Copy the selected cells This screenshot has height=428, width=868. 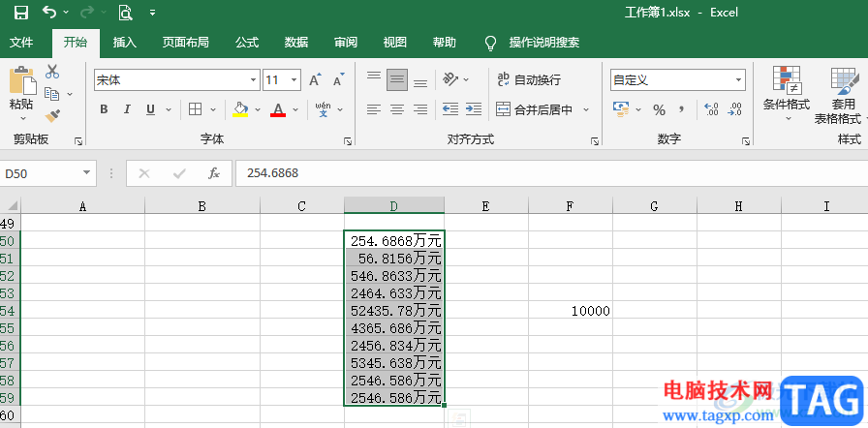coord(51,94)
